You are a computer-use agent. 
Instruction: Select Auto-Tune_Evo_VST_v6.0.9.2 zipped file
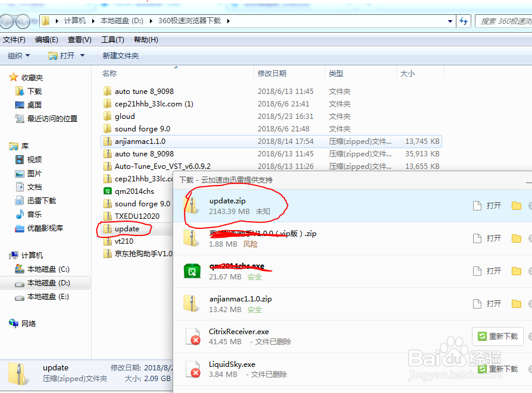(162, 166)
